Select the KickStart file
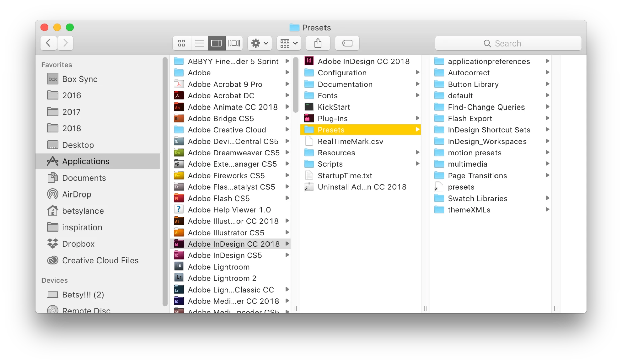 [x=361, y=107]
